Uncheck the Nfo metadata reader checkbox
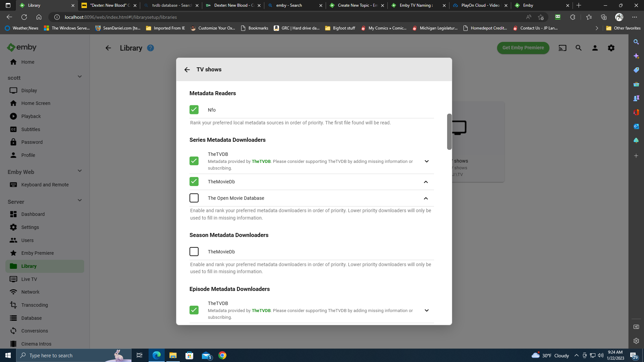644x362 pixels. 194,110
